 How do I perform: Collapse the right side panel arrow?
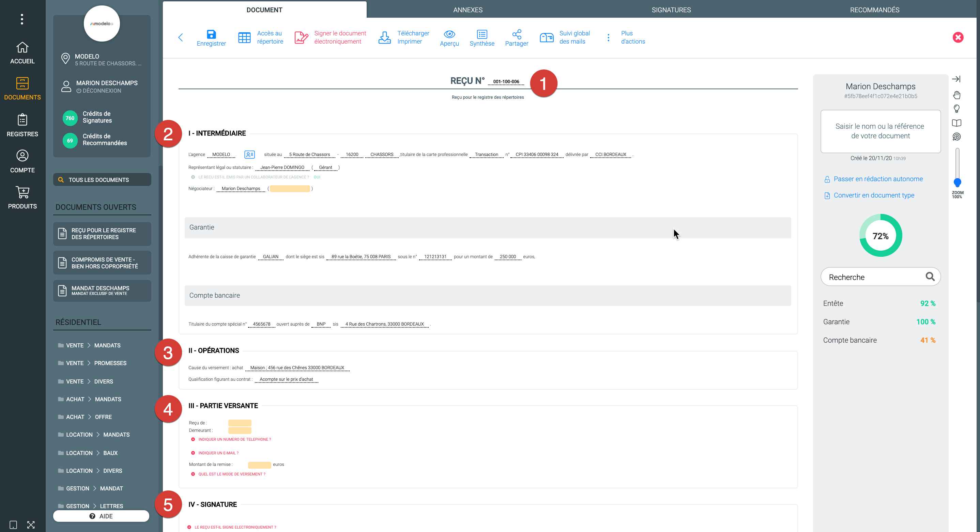(956, 79)
